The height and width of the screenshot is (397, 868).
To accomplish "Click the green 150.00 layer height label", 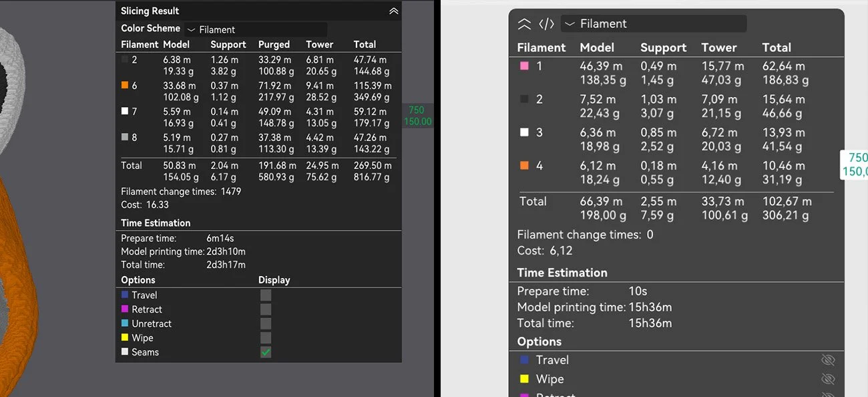I will click(417, 122).
